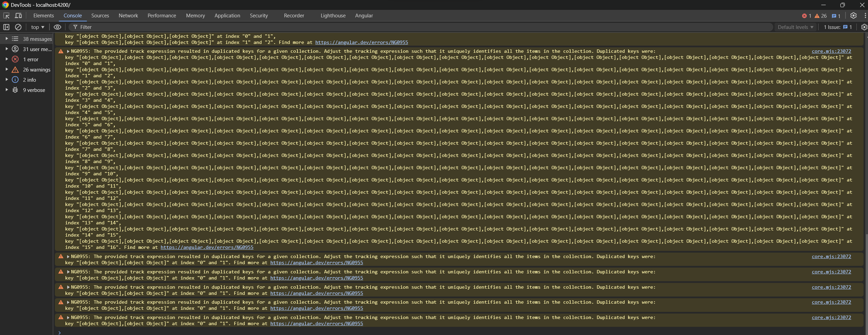Switch to the Network tab
This screenshot has height=335, width=868.
coord(128,16)
